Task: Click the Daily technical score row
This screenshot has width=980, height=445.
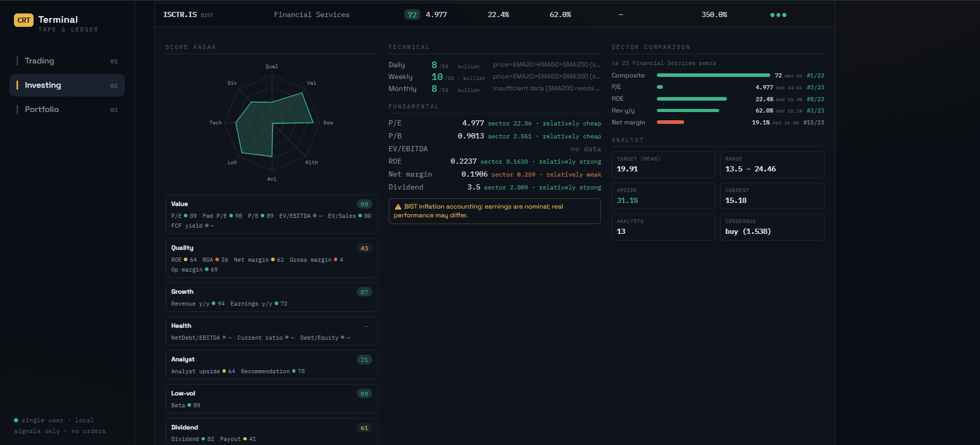Action: point(495,65)
